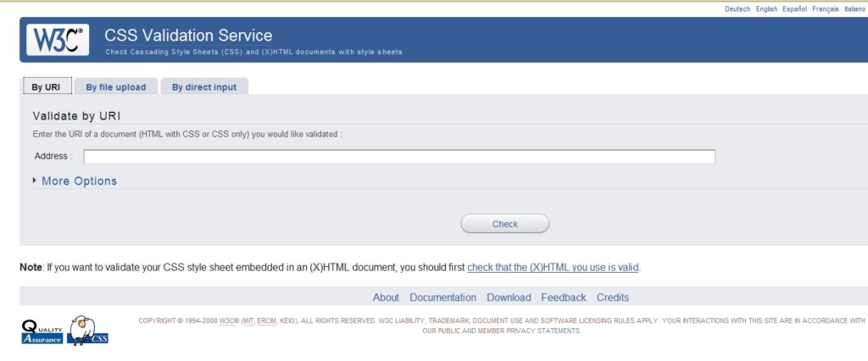
Task: Click the Check button
Action: [x=505, y=224]
